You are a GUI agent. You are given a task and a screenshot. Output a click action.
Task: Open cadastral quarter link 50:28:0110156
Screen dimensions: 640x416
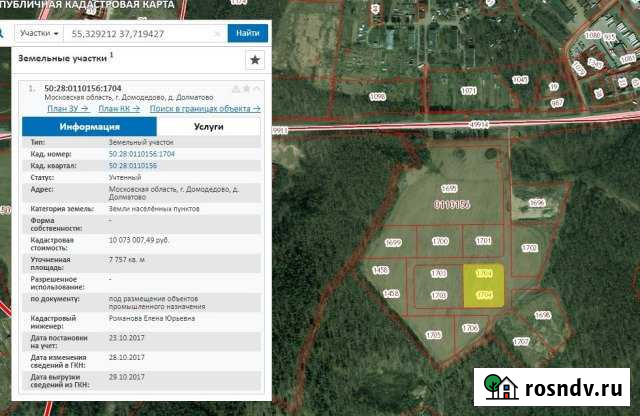132,166
